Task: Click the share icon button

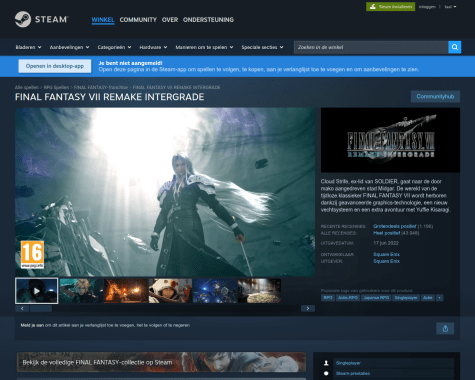Action: tap(445, 329)
